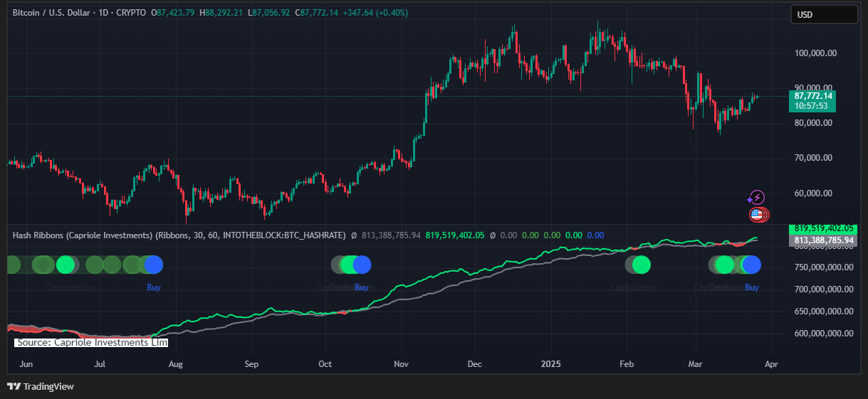Click the bright green circle in February

[x=642, y=265]
